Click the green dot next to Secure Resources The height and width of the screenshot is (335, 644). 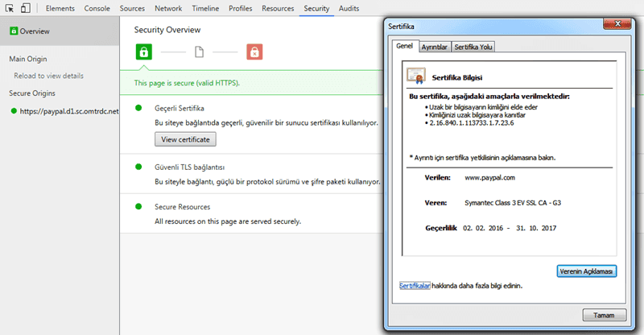(x=138, y=206)
